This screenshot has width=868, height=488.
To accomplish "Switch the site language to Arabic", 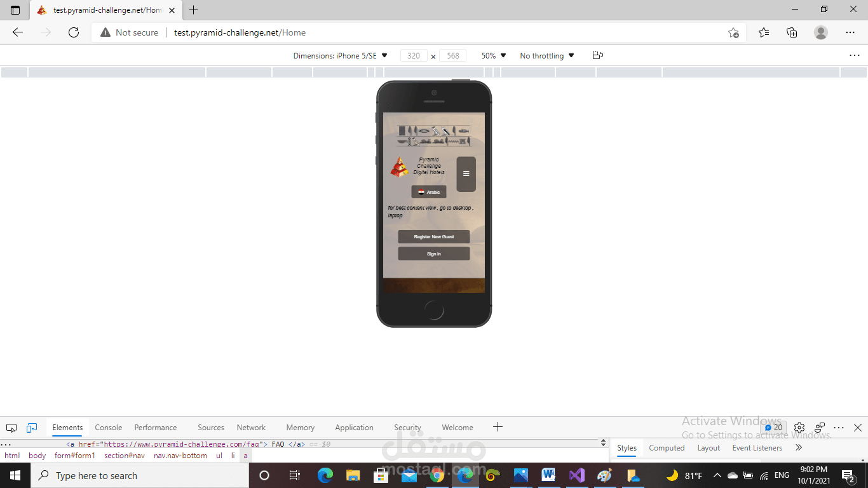I will (x=429, y=192).
